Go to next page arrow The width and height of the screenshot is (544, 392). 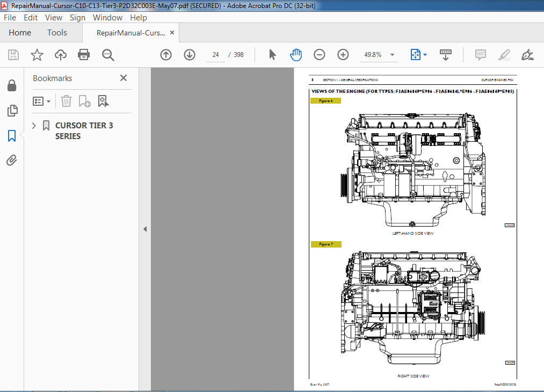click(x=190, y=55)
